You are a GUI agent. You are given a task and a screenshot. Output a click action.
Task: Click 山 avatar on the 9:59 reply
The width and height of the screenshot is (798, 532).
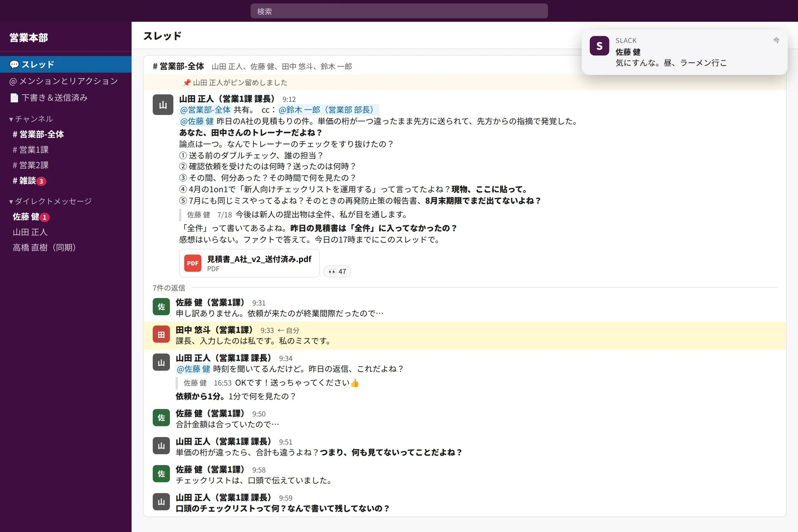(x=161, y=502)
